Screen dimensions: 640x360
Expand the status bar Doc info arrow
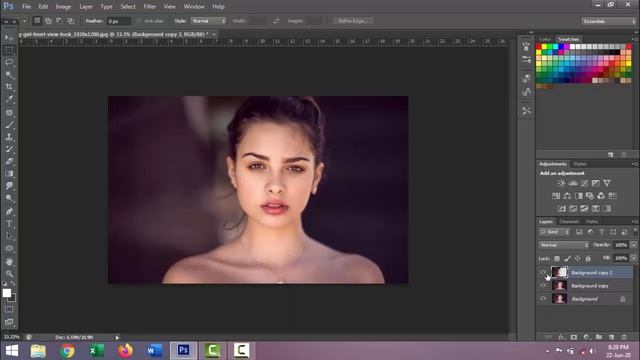point(117,338)
